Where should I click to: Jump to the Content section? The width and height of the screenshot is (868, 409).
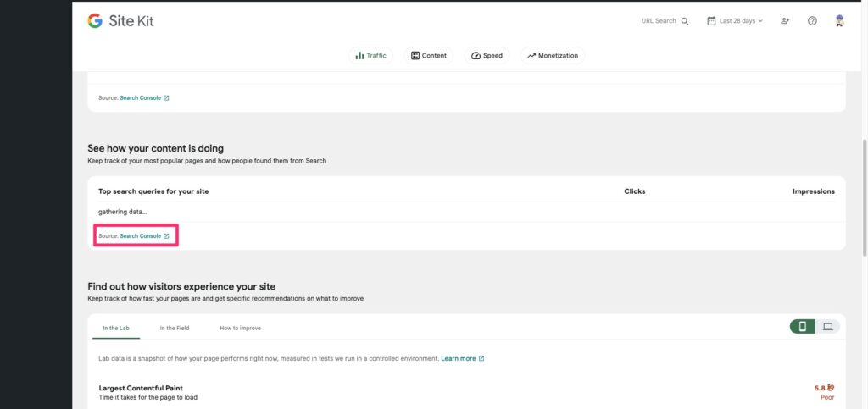pos(429,56)
